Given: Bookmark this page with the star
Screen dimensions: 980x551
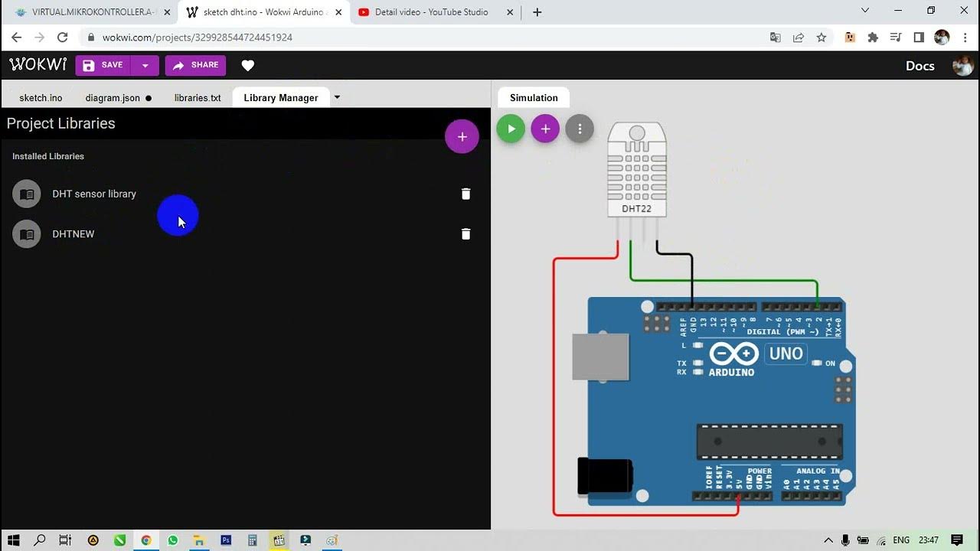Looking at the screenshot, I should click(821, 37).
